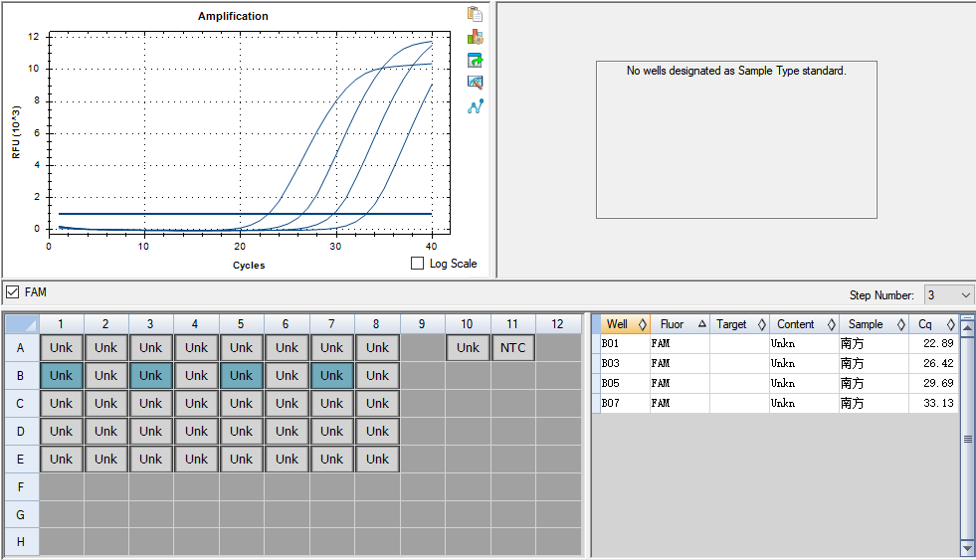The width and height of the screenshot is (976, 560).
Task: Copy the amplification chart to clipboard
Action: [475, 14]
